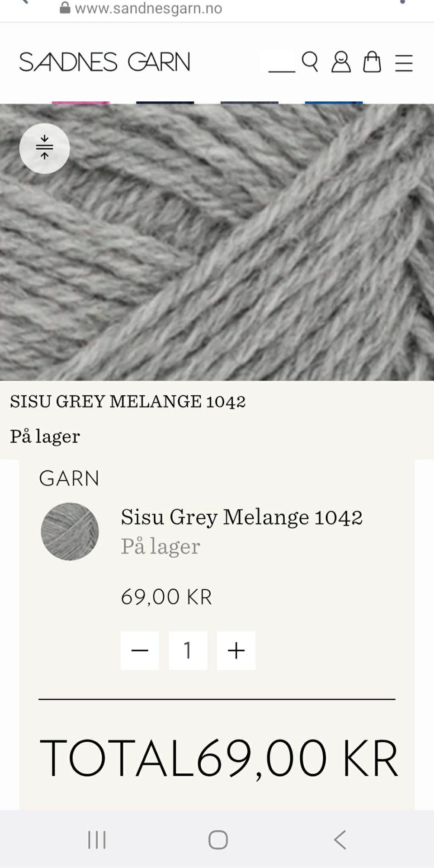Select the pink color swatch strip

[x=80, y=103]
